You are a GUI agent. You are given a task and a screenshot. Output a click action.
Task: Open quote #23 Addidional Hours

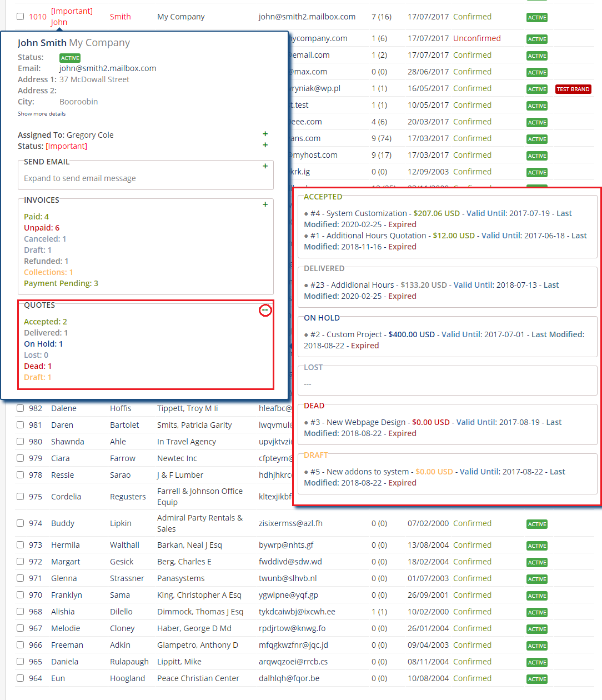[352, 285]
